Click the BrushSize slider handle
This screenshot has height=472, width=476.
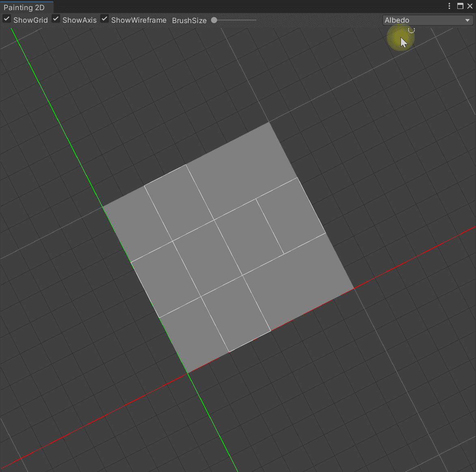tap(214, 20)
